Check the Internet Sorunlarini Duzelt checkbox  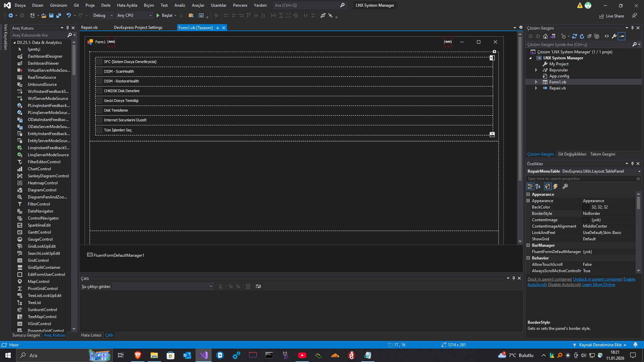99,120
